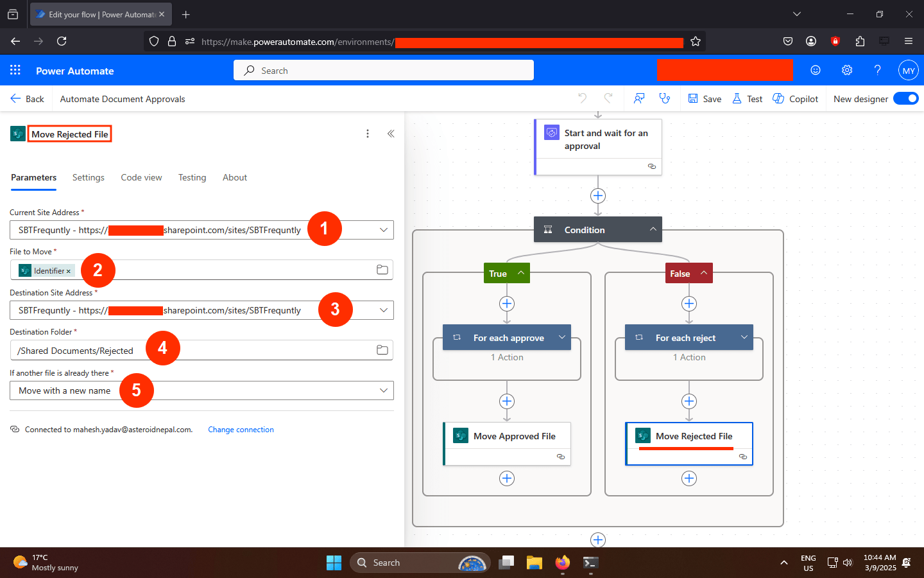Screen dimensions: 924x578
Task: Toggle the New designer switch off
Action: pos(905,98)
